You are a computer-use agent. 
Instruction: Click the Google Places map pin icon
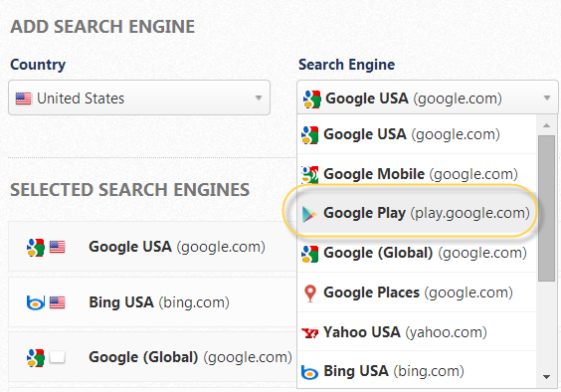pos(310,294)
